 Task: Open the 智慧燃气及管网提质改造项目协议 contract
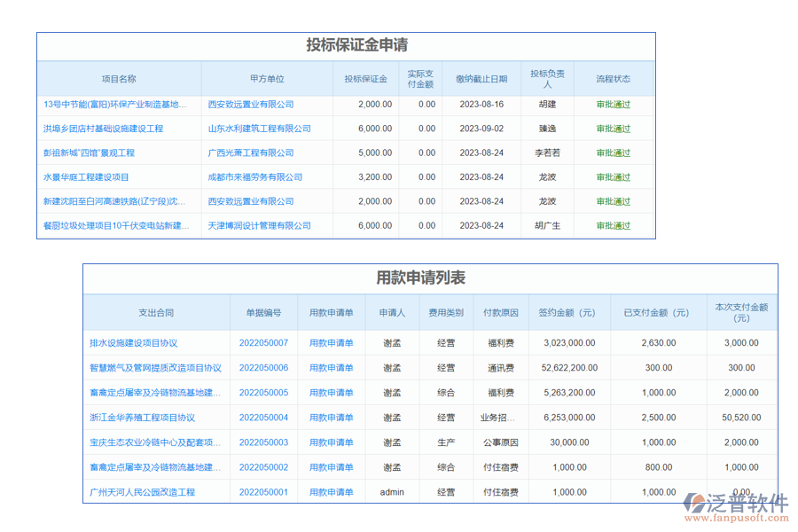point(155,368)
